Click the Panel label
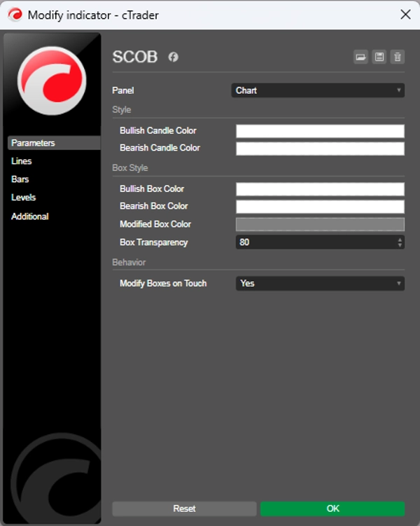This screenshot has width=420, height=526. click(x=123, y=90)
